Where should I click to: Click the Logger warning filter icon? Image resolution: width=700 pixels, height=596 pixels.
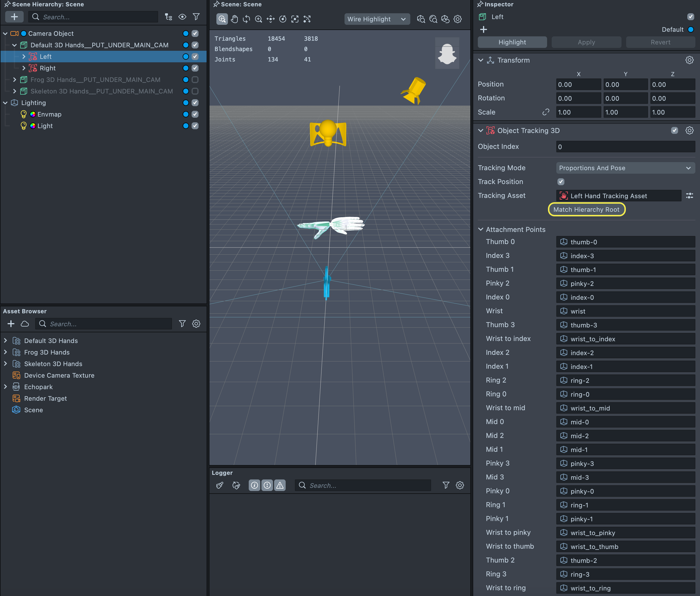280,485
